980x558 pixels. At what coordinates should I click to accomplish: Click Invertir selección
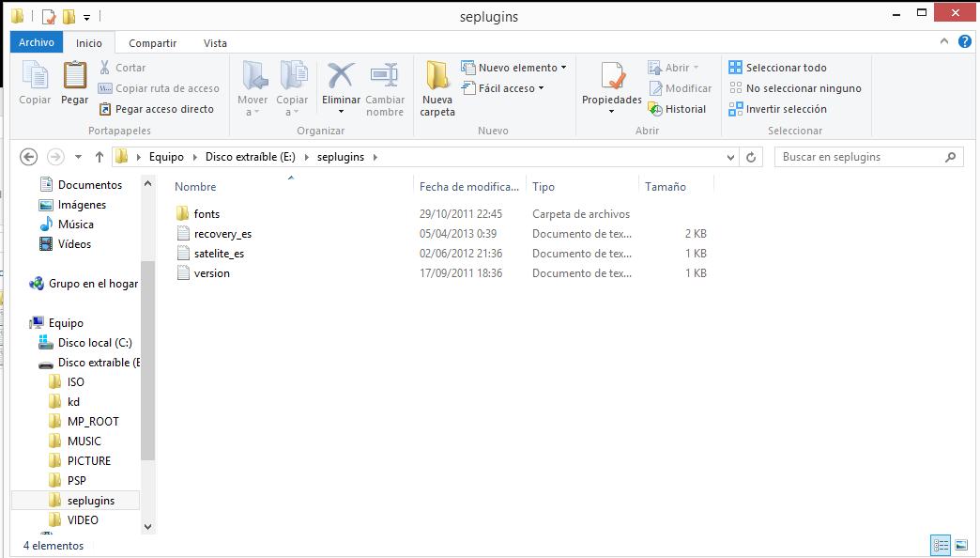tap(777, 109)
